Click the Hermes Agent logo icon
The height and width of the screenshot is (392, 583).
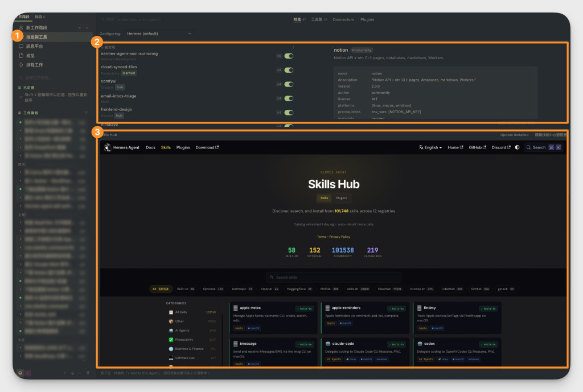(108, 147)
